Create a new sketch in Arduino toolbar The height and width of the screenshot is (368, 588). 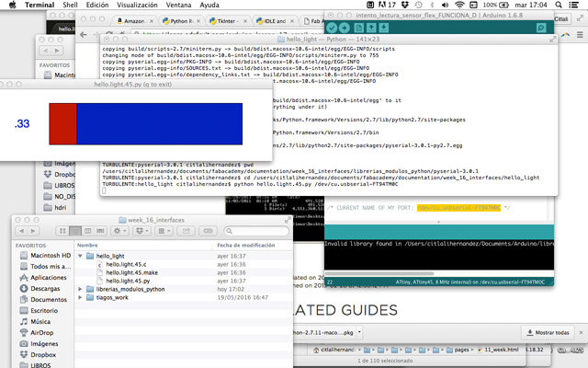click(x=359, y=28)
